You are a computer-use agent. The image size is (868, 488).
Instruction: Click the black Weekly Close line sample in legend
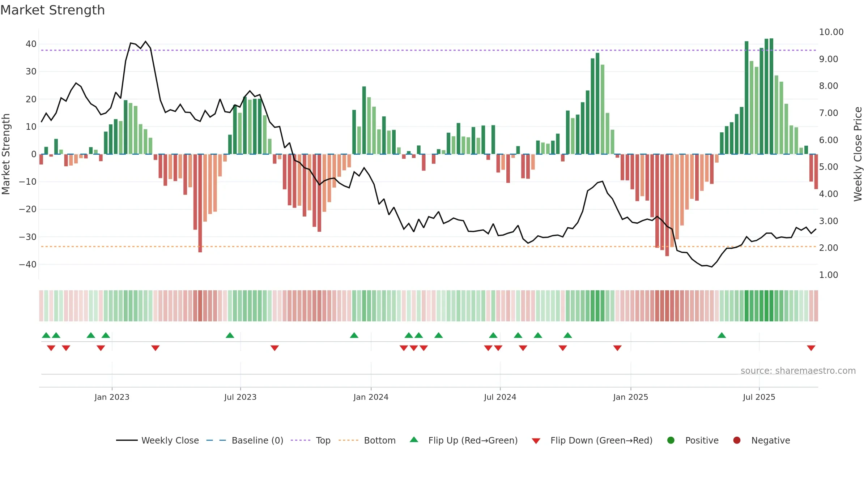(127, 440)
